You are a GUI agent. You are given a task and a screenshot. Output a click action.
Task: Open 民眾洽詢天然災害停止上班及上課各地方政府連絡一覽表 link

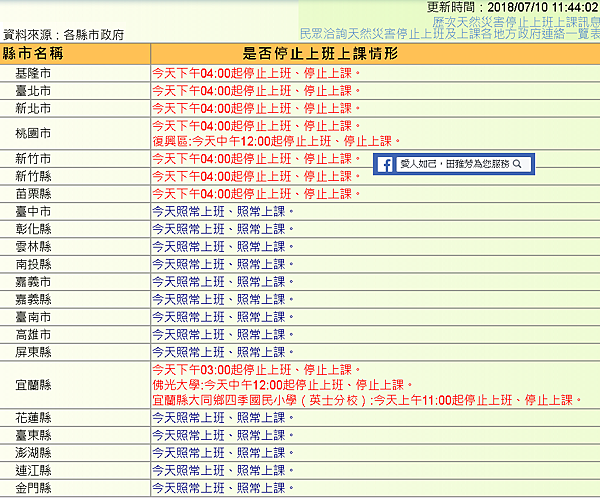pyautogui.click(x=450, y=34)
